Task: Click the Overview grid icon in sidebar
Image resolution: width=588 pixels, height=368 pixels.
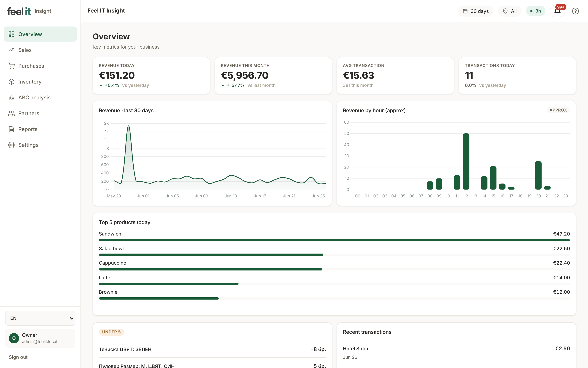Action: pos(11,34)
